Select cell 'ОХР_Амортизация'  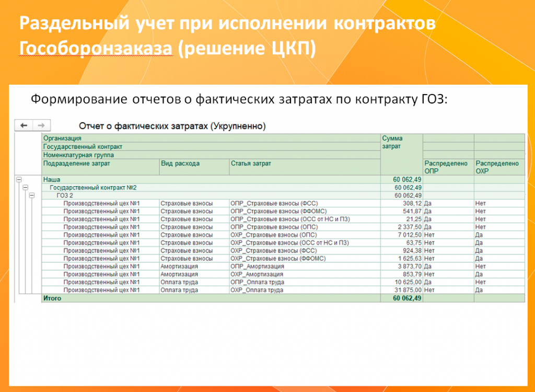click(305, 274)
